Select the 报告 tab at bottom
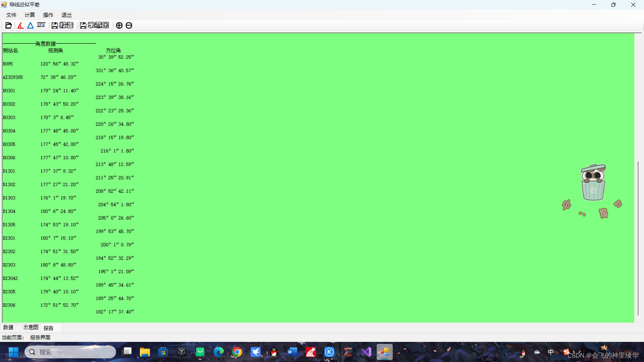The width and height of the screenshot is (644, 362). point(48,328)
